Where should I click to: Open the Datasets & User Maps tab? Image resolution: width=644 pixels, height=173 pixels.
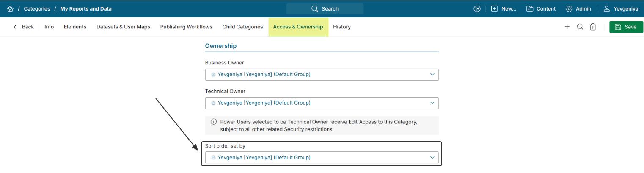[123, 27]
